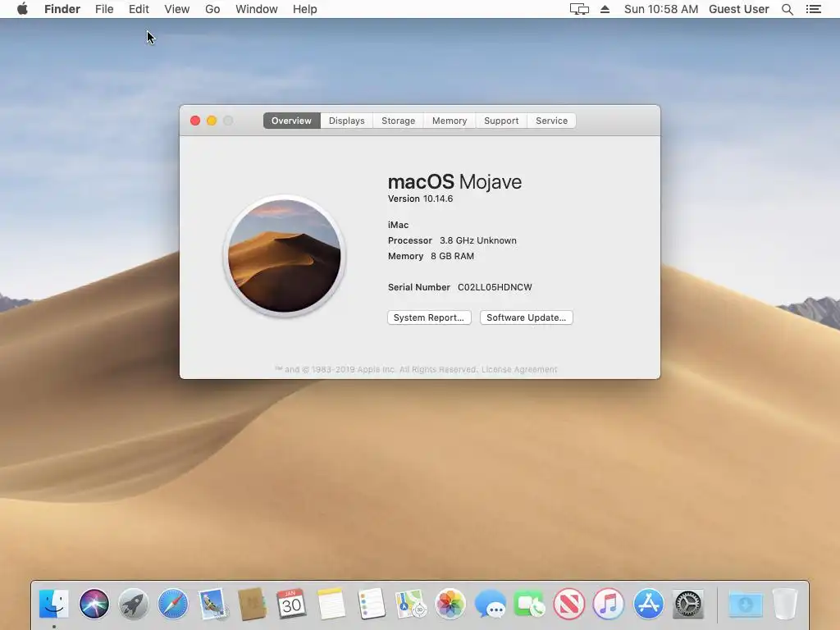The image size is (840, 630).
Task: Launch Safari compass icon in Dock
Action: coord(173,604)
